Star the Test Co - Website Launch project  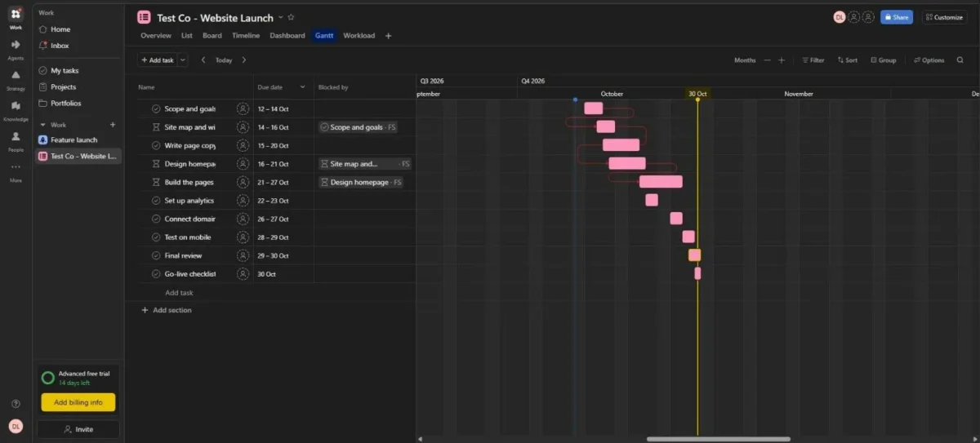point(292,17)
